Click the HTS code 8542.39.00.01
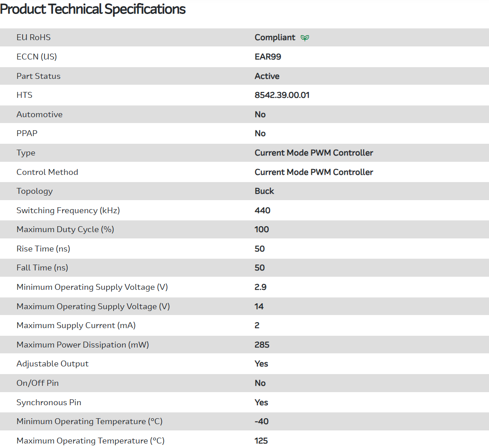This screenshot has width=489, height=448. pos(282,95)
